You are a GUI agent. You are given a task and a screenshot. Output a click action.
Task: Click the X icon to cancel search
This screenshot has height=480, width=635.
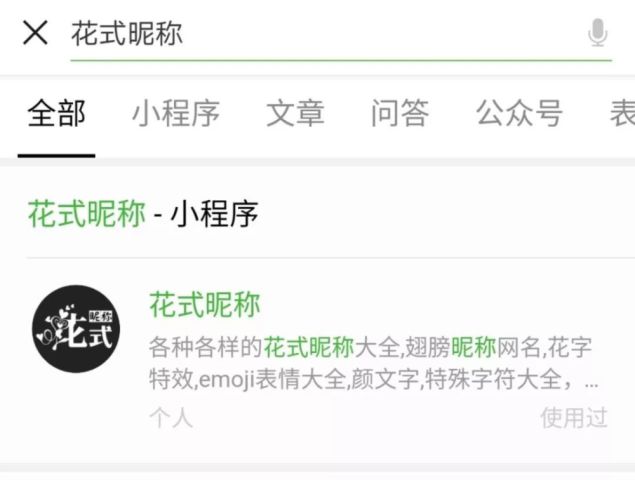[x=35, y=33]
